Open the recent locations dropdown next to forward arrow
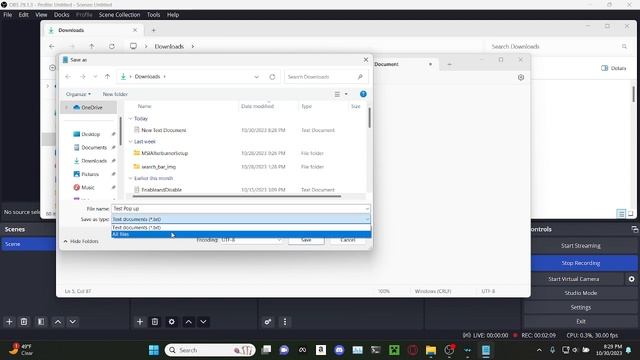 95,77
